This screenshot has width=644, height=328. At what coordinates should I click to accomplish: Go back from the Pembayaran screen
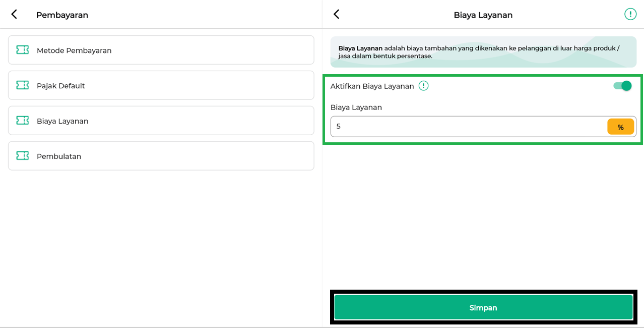[14, 15]
